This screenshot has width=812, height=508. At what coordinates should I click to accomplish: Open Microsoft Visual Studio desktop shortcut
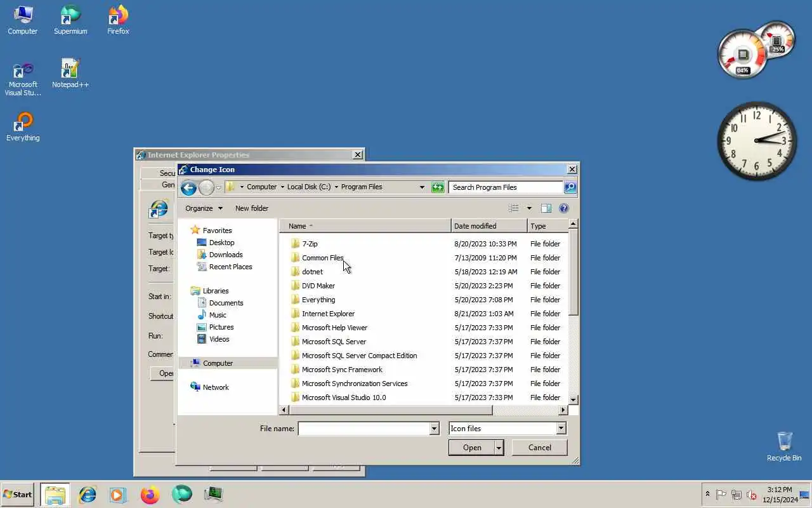pos(23,79)
